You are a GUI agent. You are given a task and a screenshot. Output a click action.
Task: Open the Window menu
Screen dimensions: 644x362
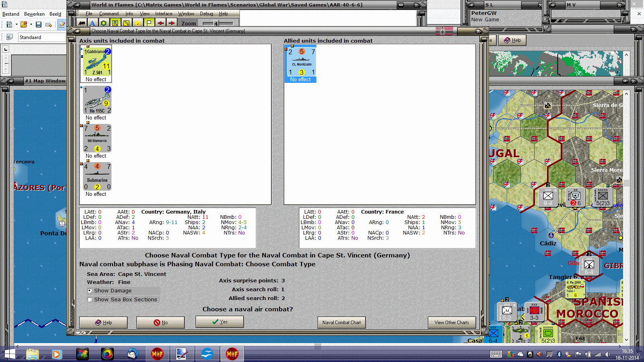[186, 14]
